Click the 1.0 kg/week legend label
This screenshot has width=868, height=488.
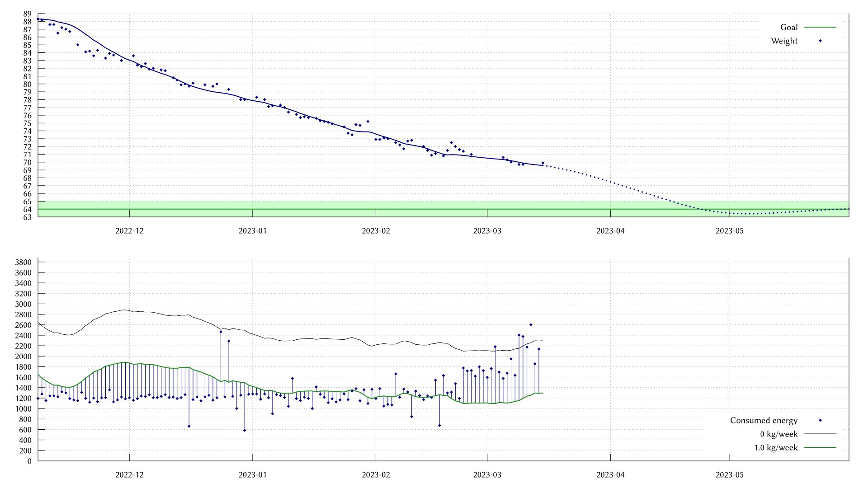coord(776,448)
